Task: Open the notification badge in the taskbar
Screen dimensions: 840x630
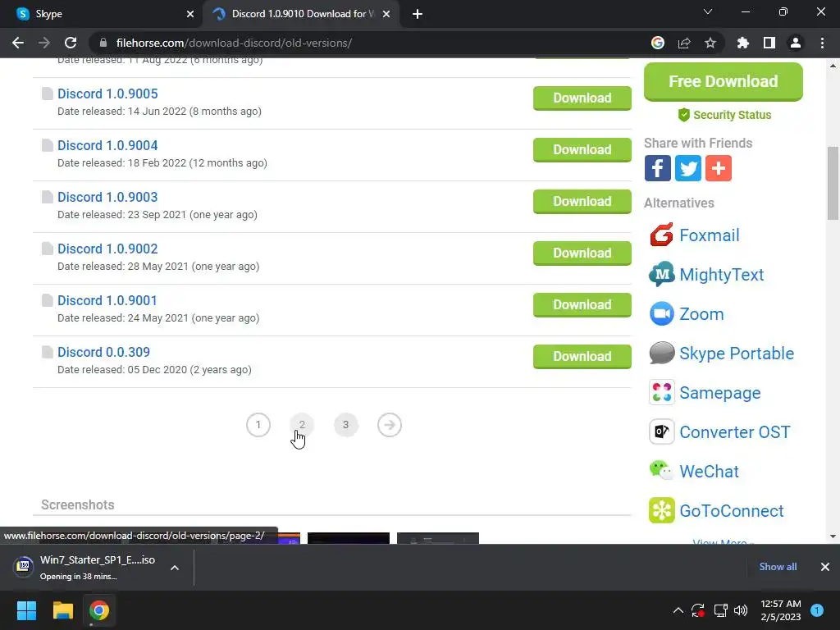Action: point(817,610)
